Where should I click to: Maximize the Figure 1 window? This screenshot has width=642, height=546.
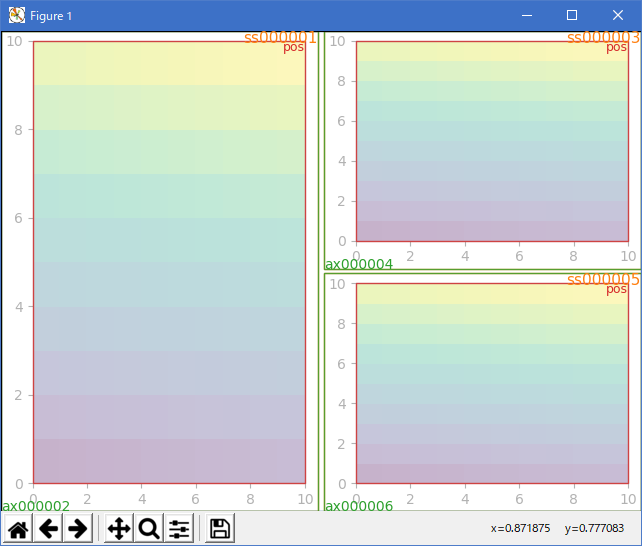tap(572, 16)
